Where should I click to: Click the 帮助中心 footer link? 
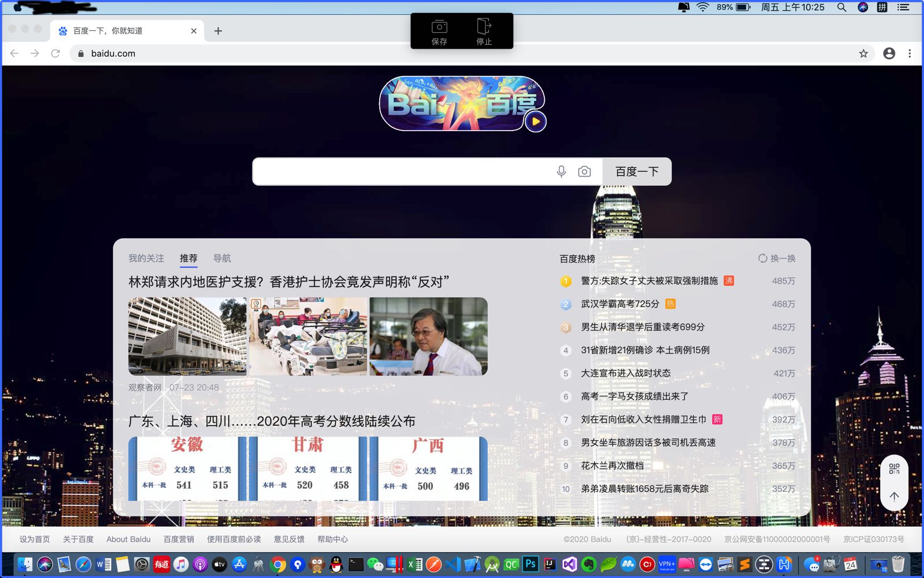333,539
